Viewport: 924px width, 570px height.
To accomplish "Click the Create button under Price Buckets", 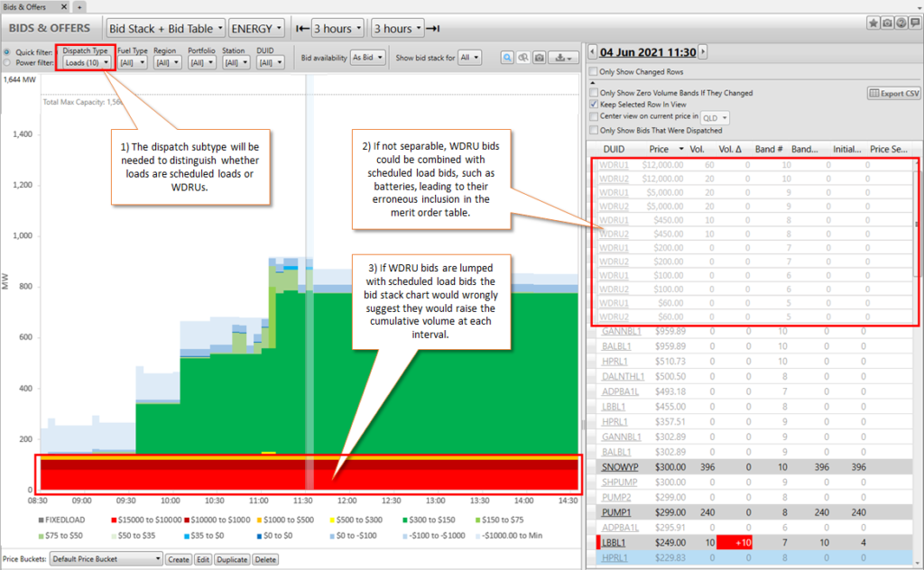I will [x=180, y=559].
